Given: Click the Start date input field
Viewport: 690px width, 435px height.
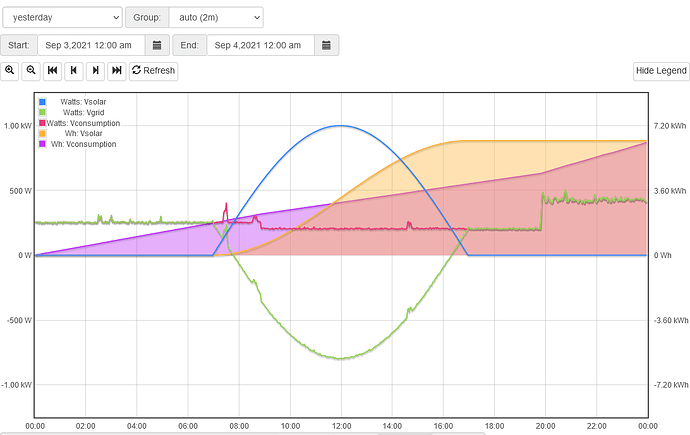Looking at the screenshot, I should point(91,45).
